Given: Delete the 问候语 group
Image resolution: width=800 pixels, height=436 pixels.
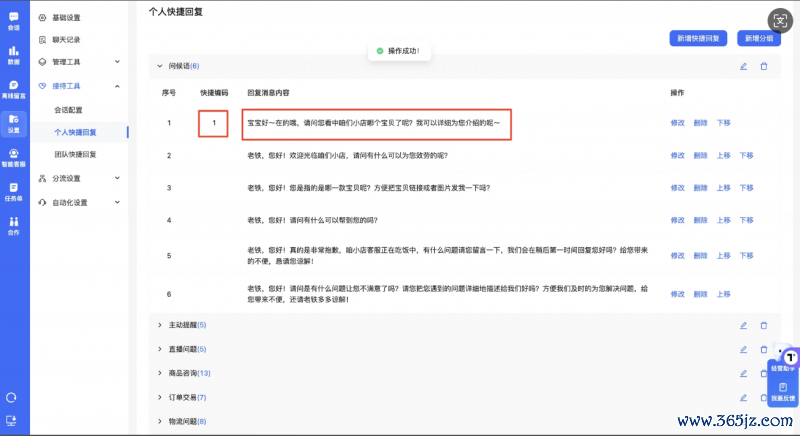Looking at the screenshot, I should pos(764,66).
